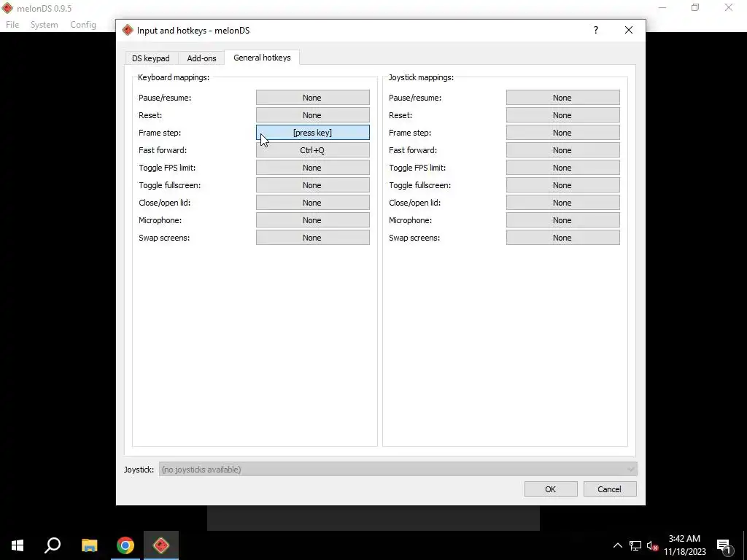
Task: Set joystick Frame step mapping
Action: pos(562,133)
